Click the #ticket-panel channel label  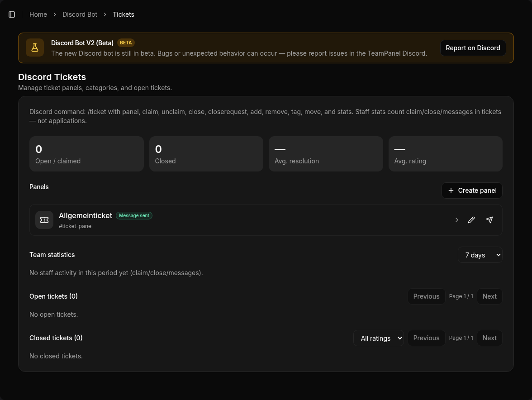pos(76,226)
